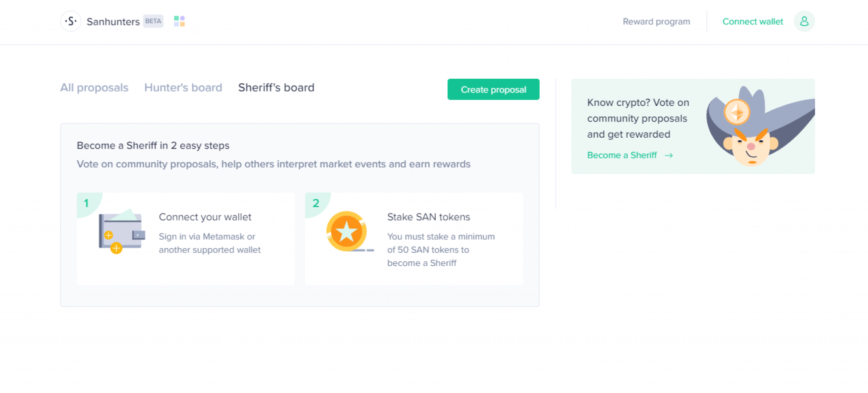Click the "Sign in via Metamask" description text
Viewport: 868px width, 393px height.
(210, 243)
